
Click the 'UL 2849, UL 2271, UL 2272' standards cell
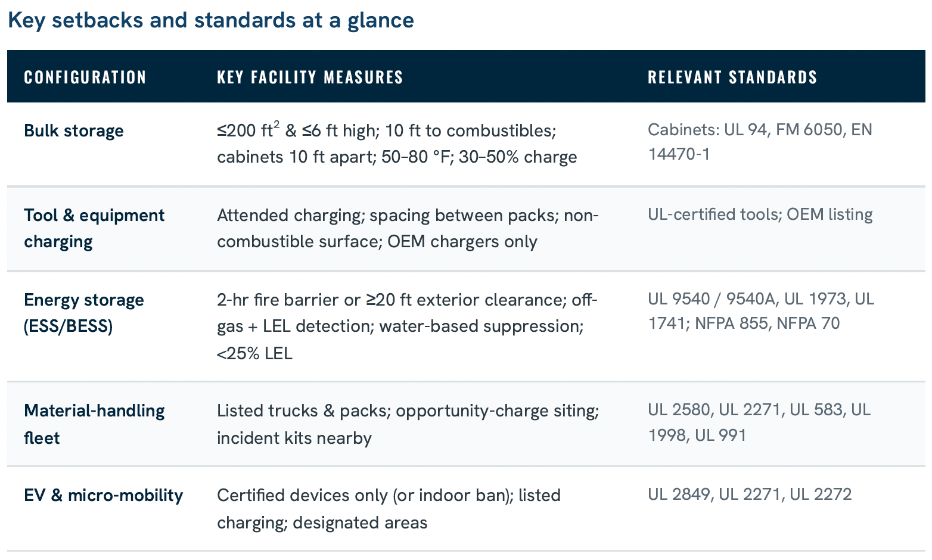(750, 494)
